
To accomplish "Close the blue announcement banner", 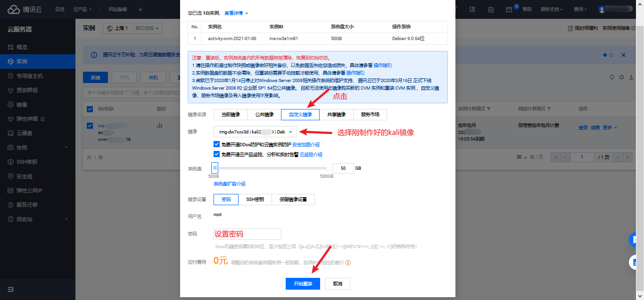I will pos(623,55).
